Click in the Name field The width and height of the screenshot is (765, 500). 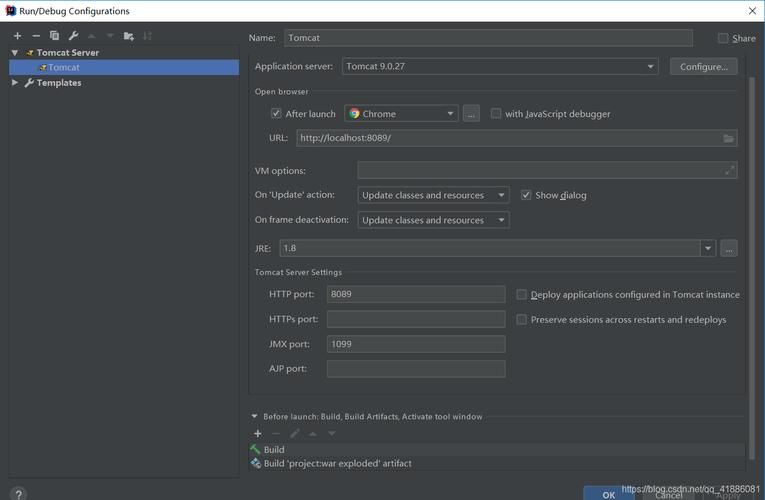coord(488,38)
